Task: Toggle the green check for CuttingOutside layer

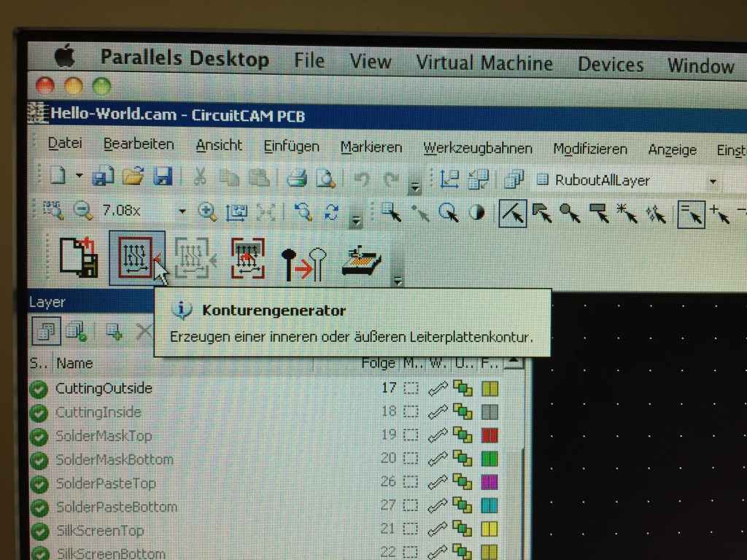Action: 38,389
